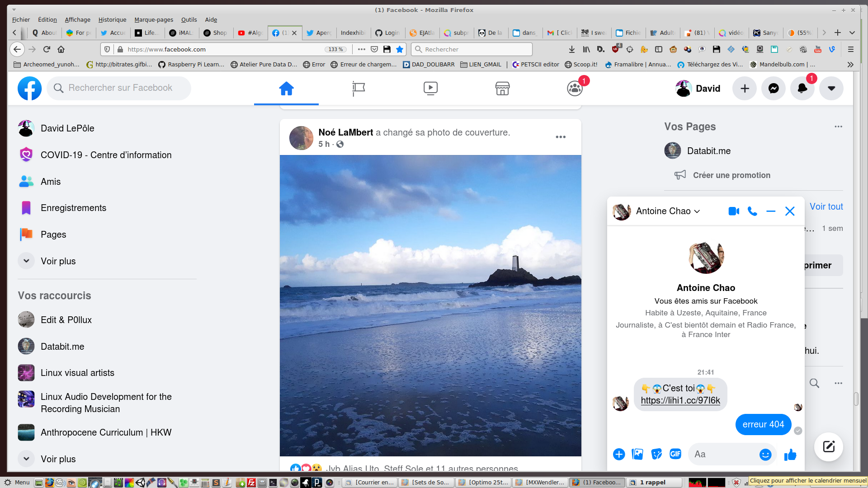The width and height of the screenshot is (868, 488).
Task: Toggle the Firefox bookmark star
Action: (400, 49)
